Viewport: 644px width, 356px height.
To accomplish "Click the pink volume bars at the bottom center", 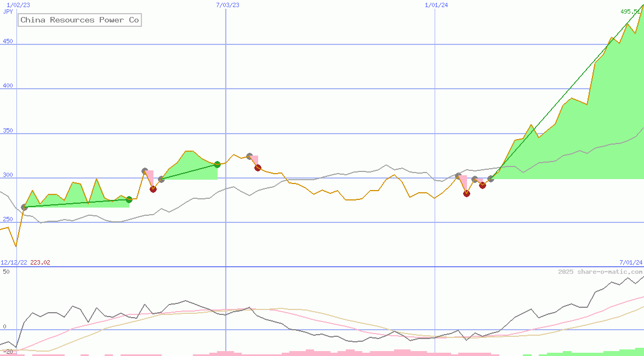I will pyautogui.click(x=356, y=353).
